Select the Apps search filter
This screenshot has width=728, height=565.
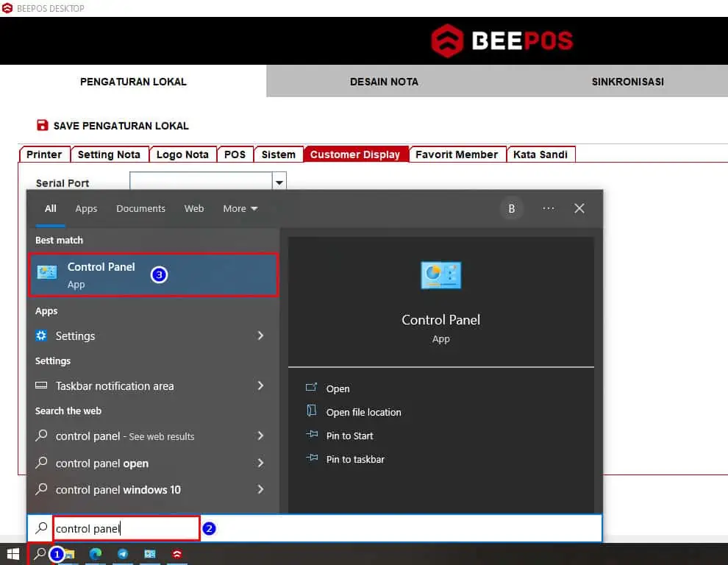tap(86, 209)
